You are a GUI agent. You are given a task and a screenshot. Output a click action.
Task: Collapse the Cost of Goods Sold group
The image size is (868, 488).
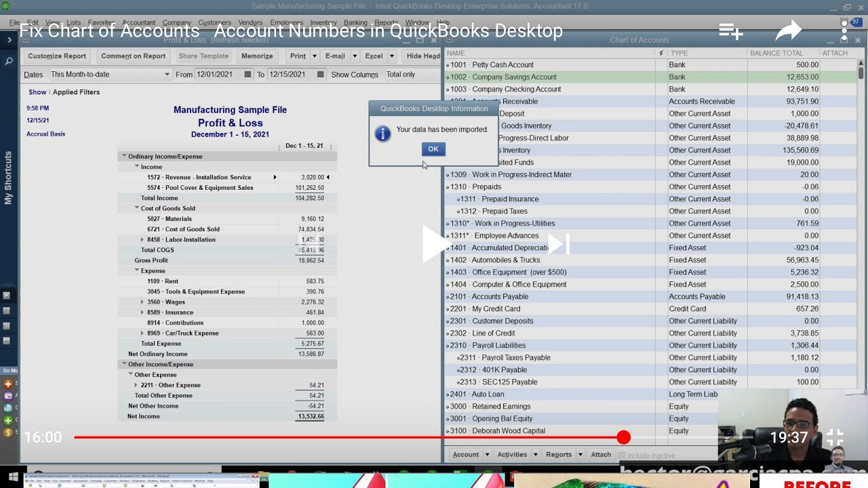(x=136, y=209)
